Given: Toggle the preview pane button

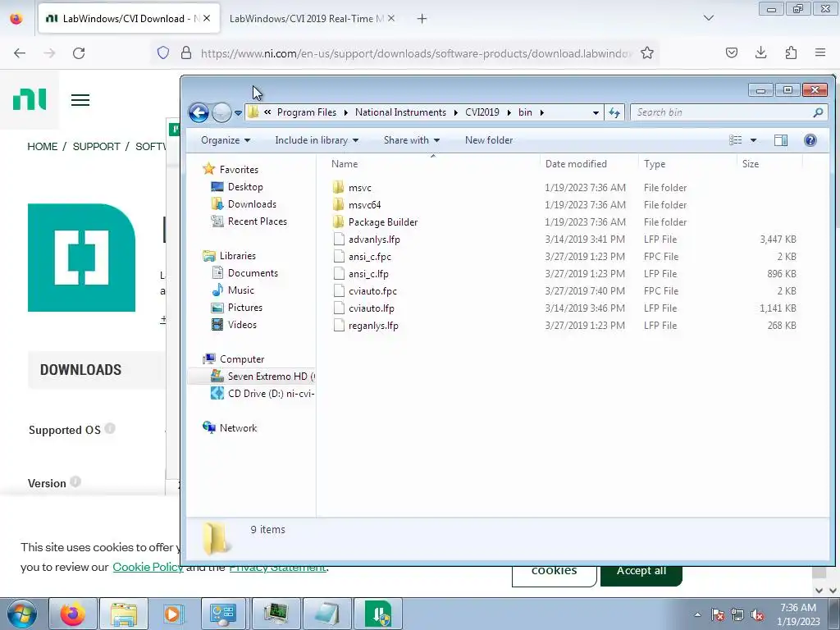Looking at the screenshot, I should (x=781, y=140).
